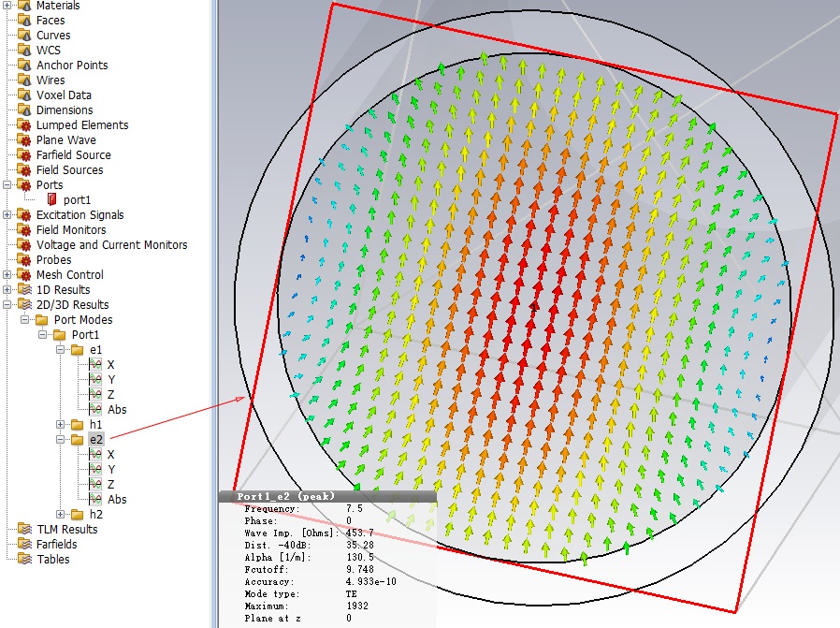Click the e2 Abs result icon
This screenshot has height=628, width=840.
pos(95,500)
